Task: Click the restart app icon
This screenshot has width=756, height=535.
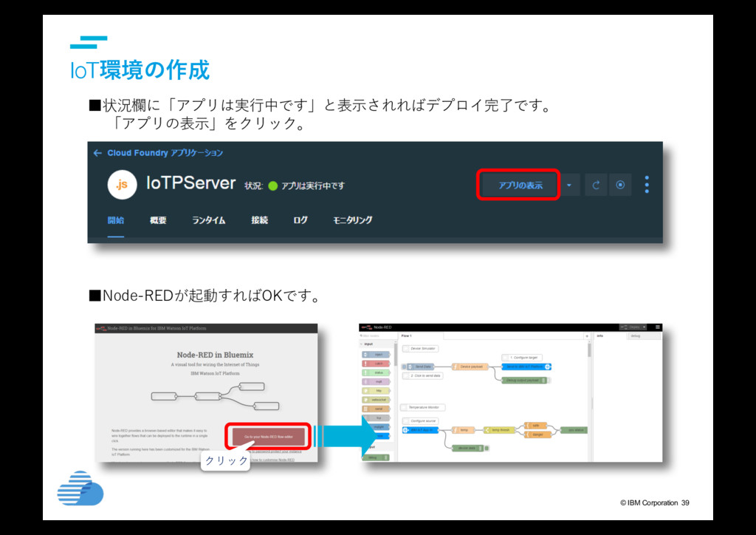Action: click(596, 185)
